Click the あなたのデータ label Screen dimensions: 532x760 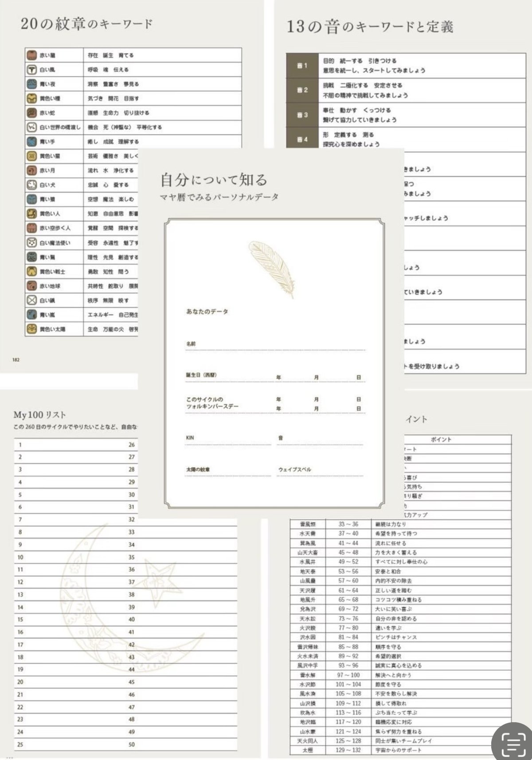pos(207,312)
